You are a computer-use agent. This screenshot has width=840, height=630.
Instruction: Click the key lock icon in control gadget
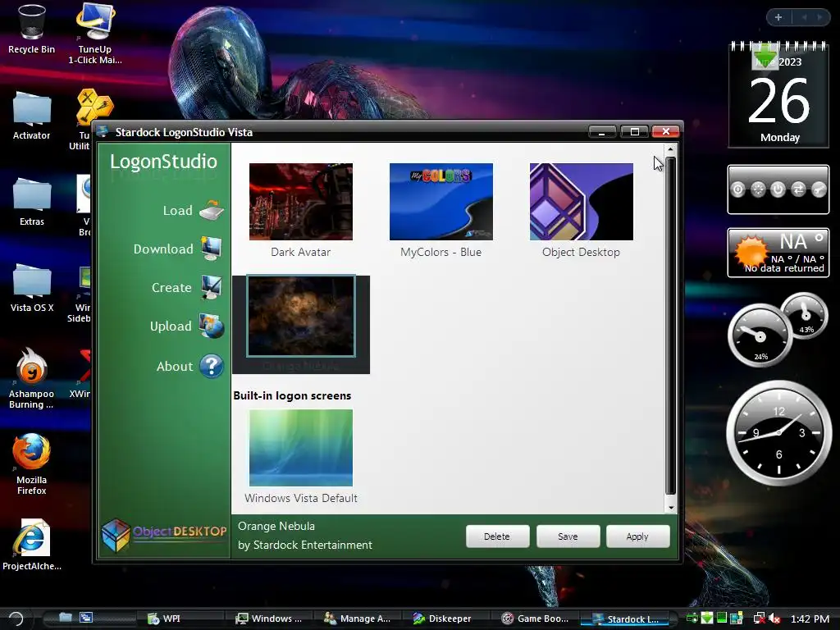click(819, 189)
